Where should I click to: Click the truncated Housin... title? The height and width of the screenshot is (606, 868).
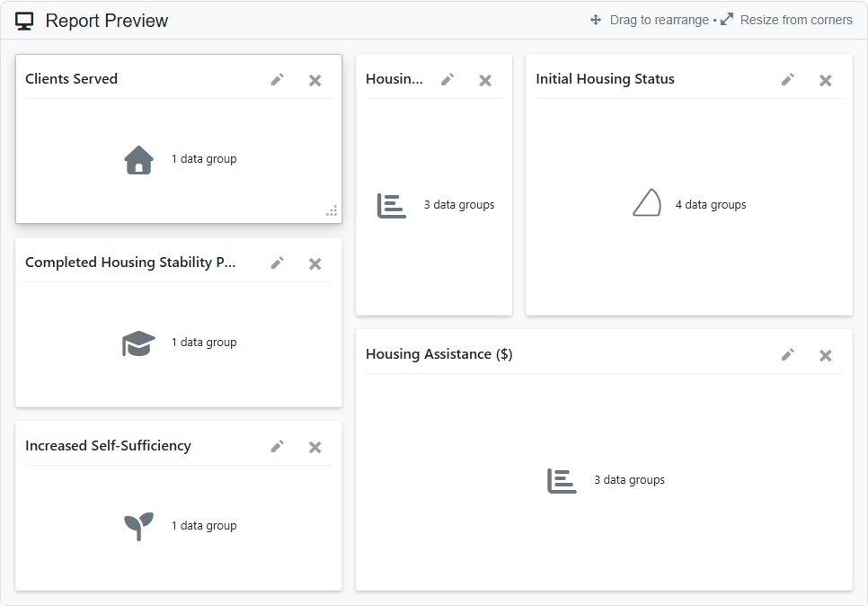[394, 79]
